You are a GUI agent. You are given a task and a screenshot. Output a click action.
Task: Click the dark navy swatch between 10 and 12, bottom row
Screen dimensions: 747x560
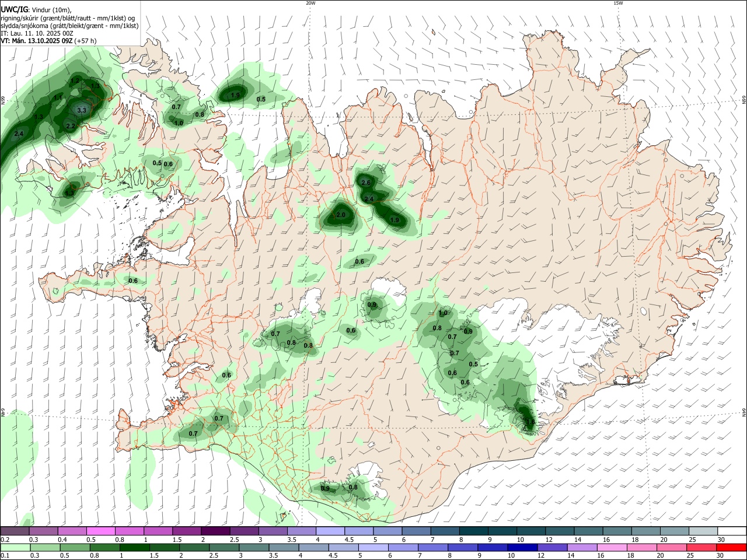coord(522,547)
